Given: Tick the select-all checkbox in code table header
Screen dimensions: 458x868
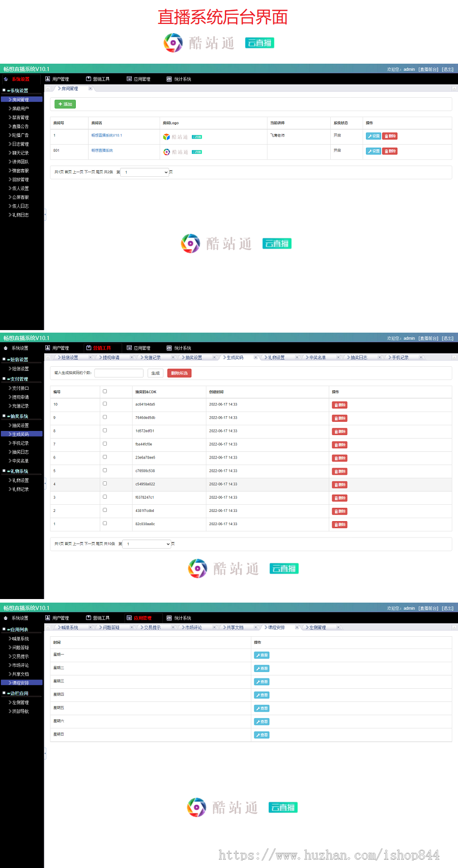Looking at the screenshot, I should coord(105,392).
